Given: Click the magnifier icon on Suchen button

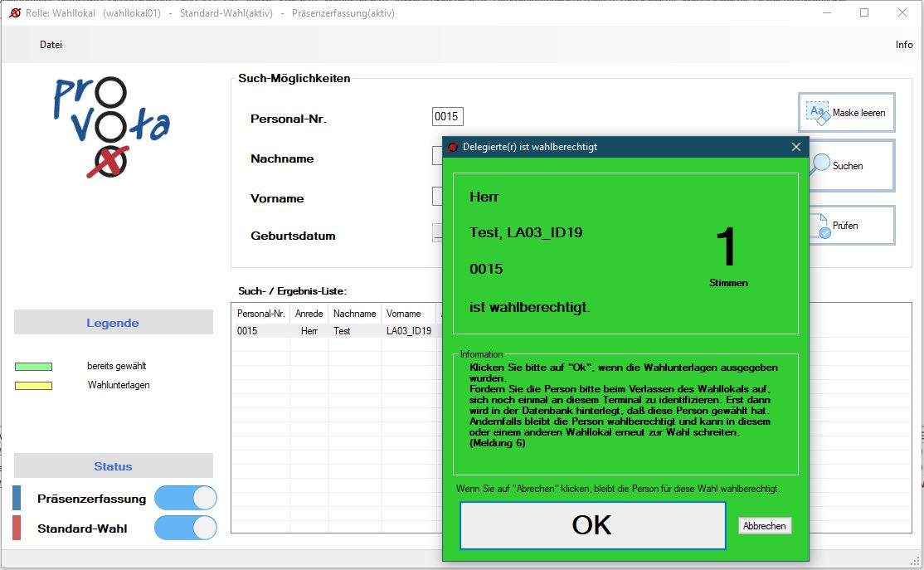Looking at the screenshot, I should coord(819,164).
